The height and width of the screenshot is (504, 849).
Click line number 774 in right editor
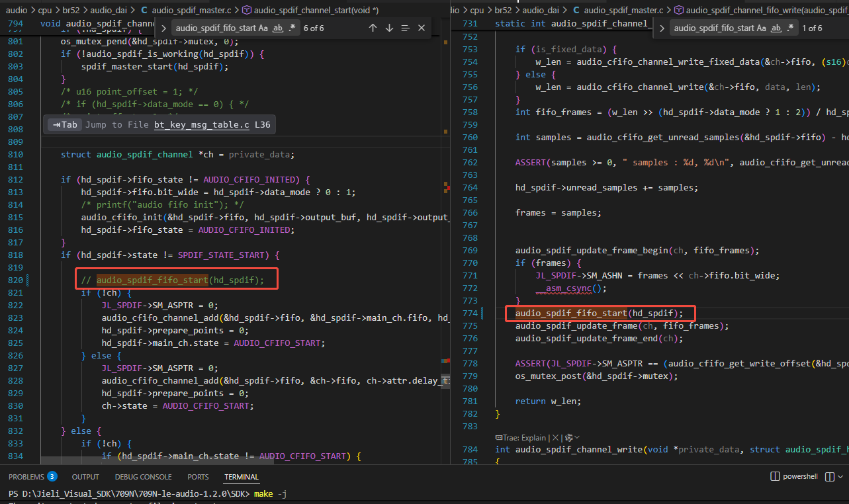470,313
